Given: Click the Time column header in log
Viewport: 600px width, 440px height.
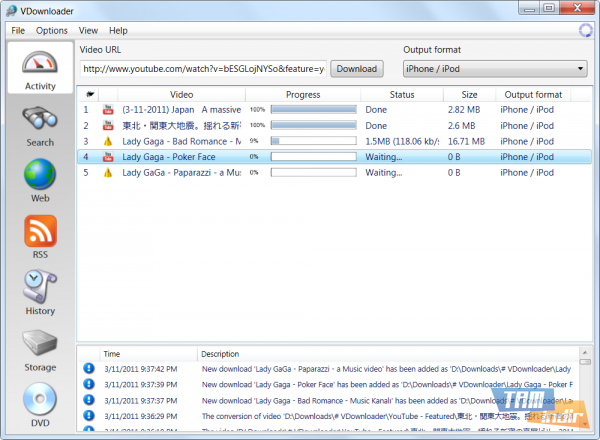Looking at the screenshot, I should (x=149, y=354).
